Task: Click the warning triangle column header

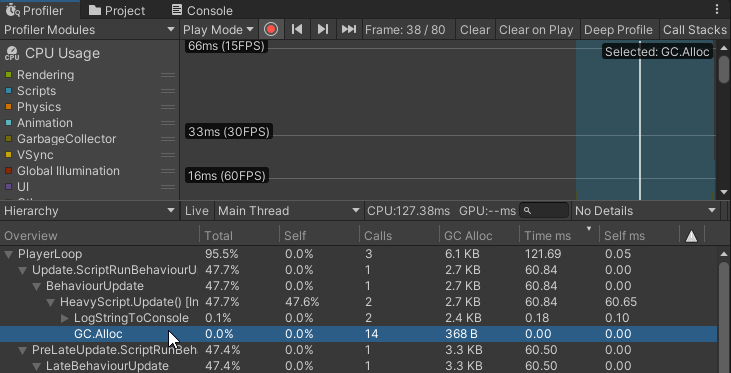Action: (x=691, y=236)
